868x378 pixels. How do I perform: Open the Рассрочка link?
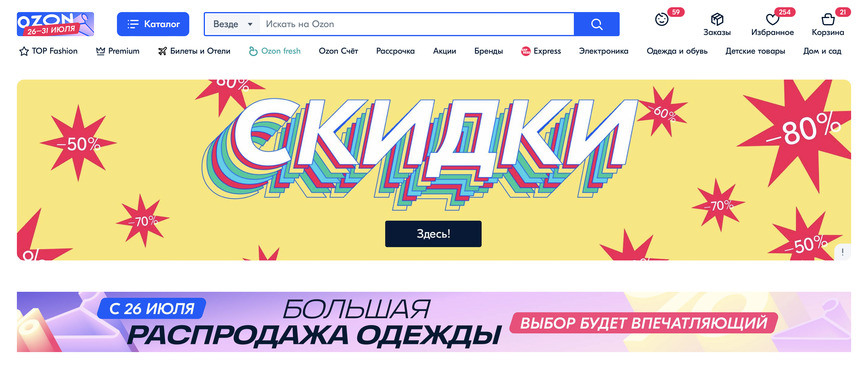point(395,51)
